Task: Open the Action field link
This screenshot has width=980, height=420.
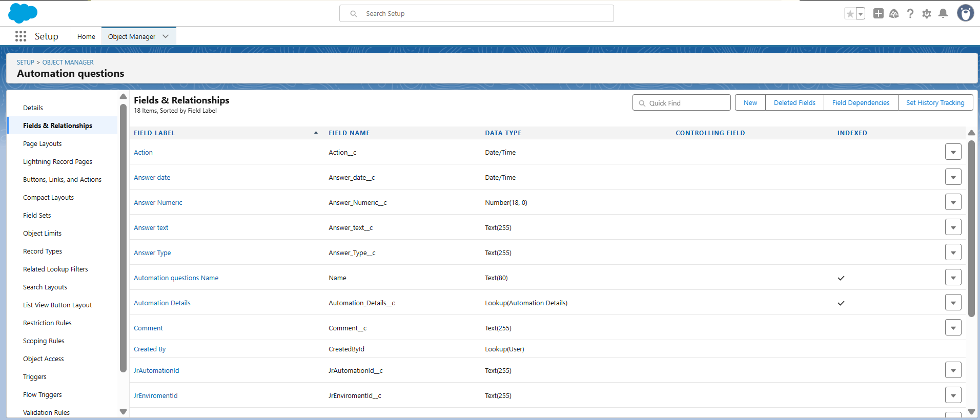Action: (x=143, y=153)
